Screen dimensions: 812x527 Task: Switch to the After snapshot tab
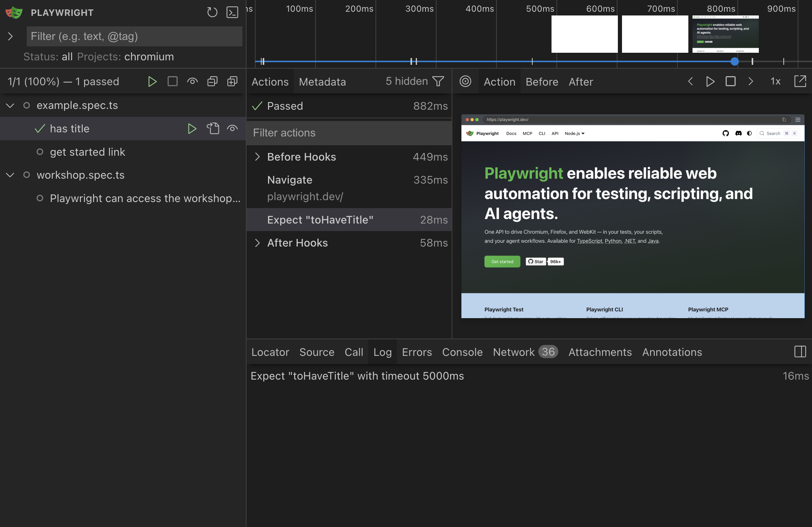pos(581,82)
